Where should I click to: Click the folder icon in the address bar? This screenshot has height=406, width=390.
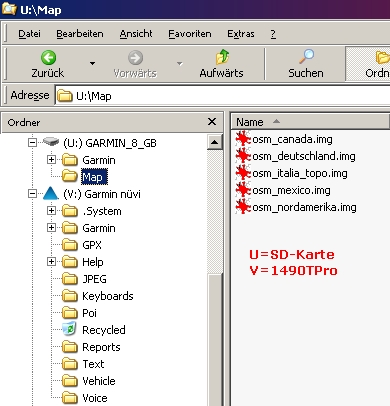pos(65,96)
